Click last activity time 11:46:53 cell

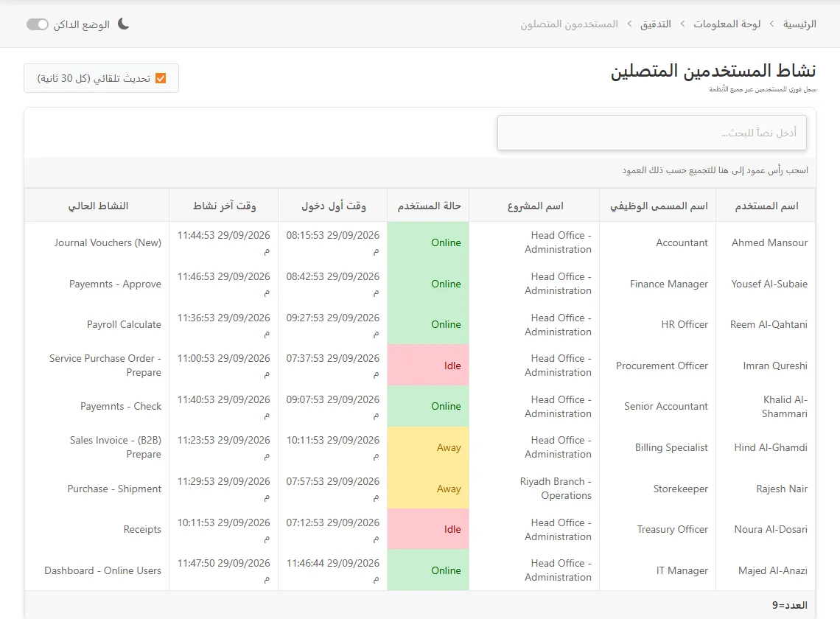coord(223,284)
